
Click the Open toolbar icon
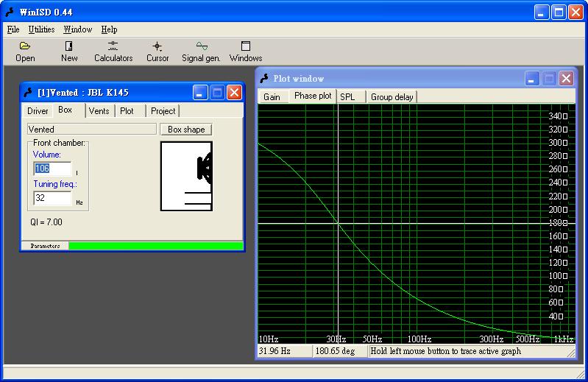[25, 51]
